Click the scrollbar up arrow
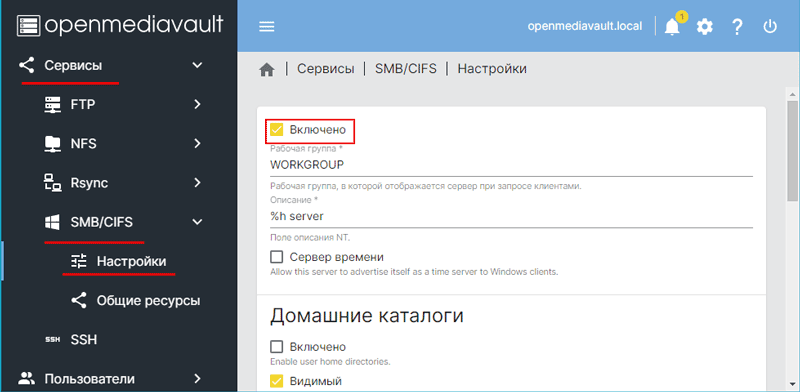 tap(792, 94)
